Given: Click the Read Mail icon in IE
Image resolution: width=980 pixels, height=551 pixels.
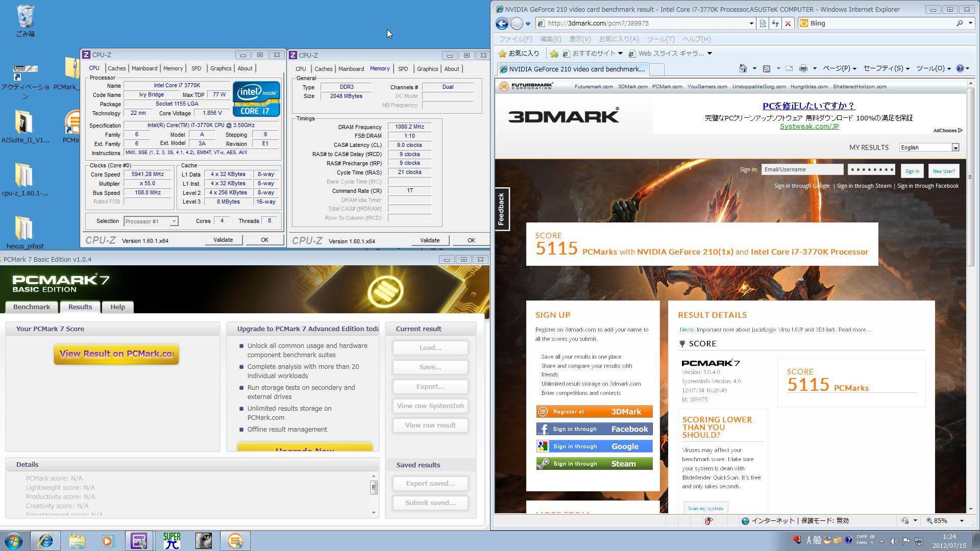Looking at the screenshot, I should (789, 68).
